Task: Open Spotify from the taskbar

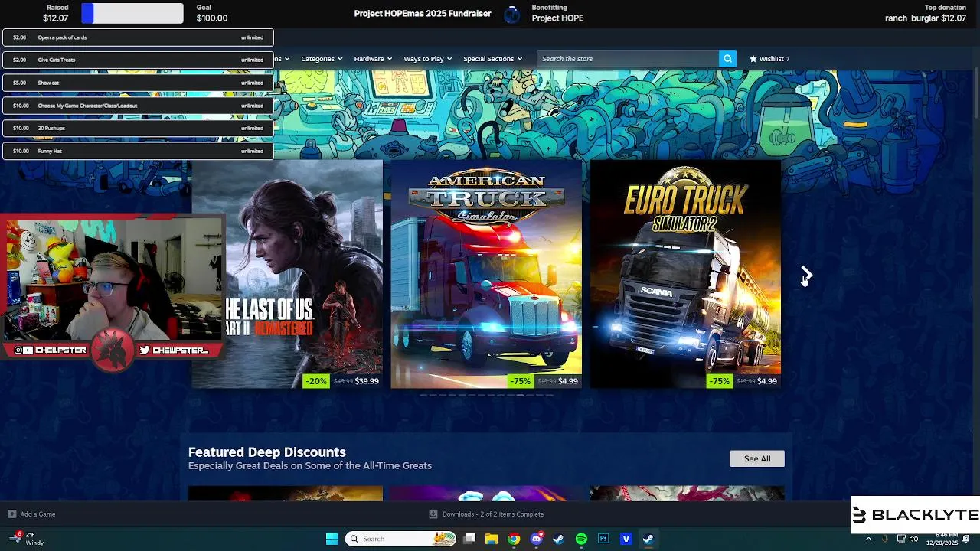Action: (x=581, y=539)
